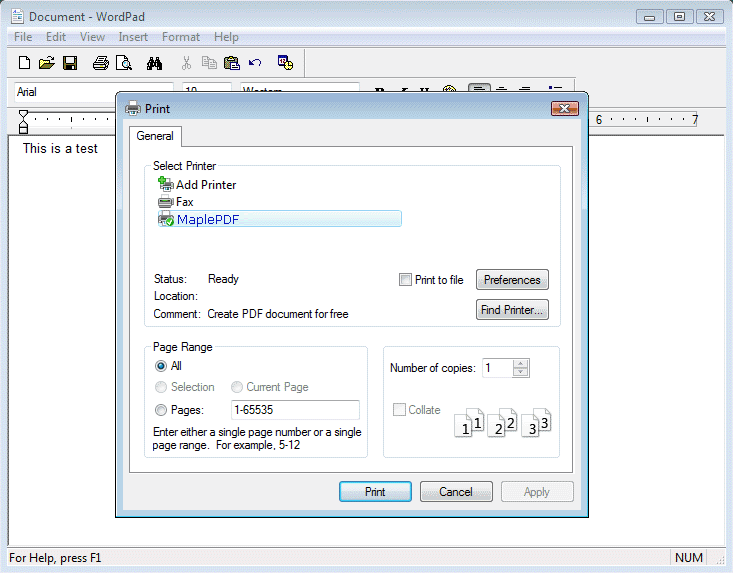Click the Fax printer name
The image size is (733, 573).
tap(185, 202)
